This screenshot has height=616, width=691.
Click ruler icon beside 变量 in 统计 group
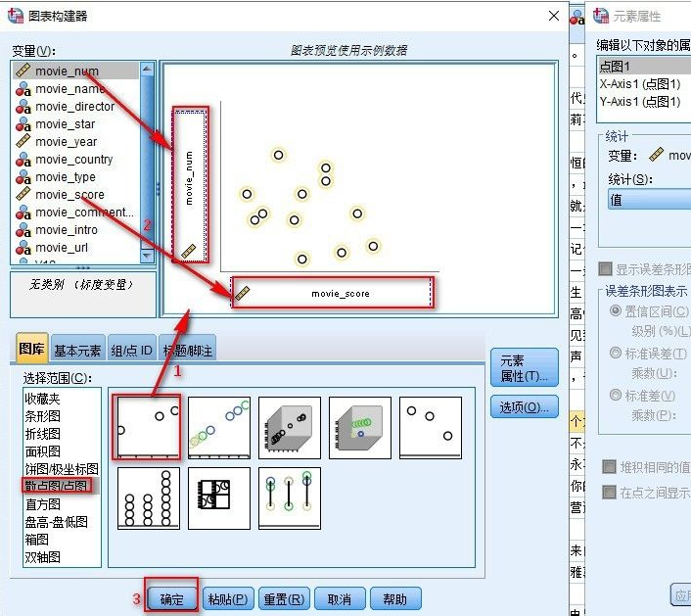(x=656, y=155)
